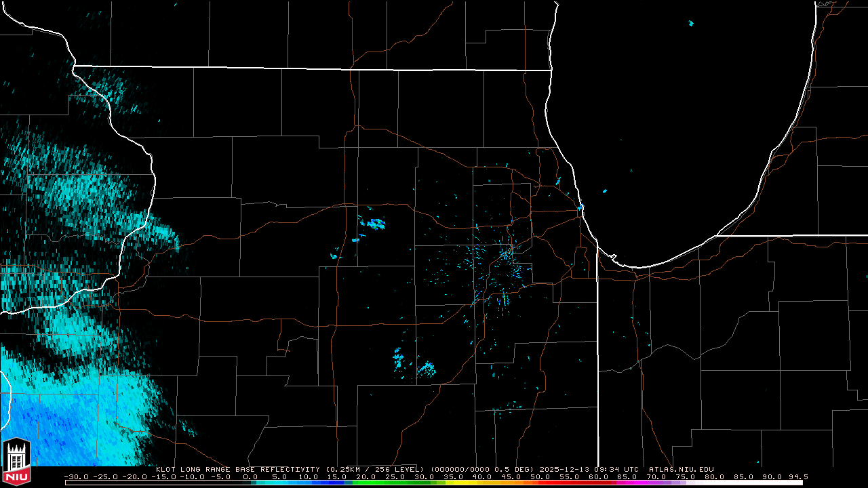This screenshot has height=488, width=868.
Task: Click the NIU castle logo
Action: tap(16, 462)
